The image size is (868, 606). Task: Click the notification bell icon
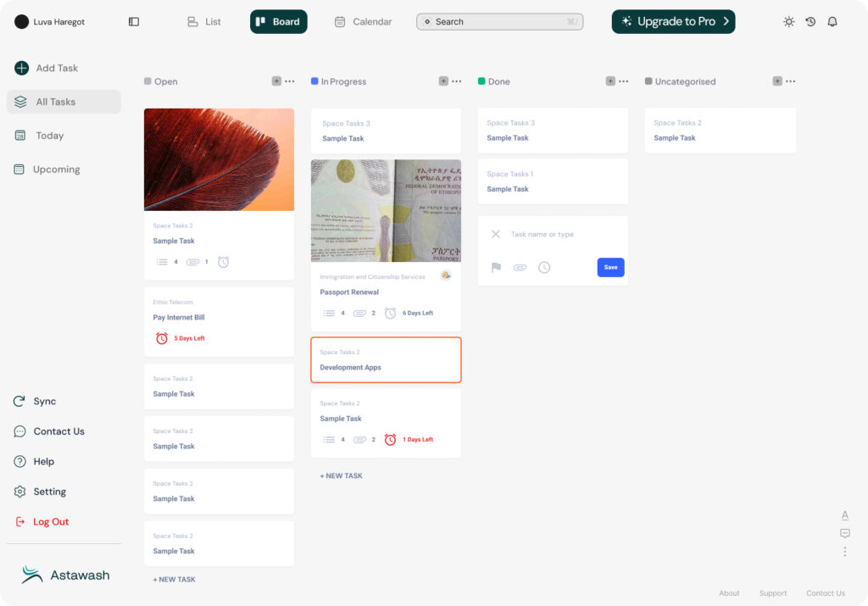click(832, 22)
